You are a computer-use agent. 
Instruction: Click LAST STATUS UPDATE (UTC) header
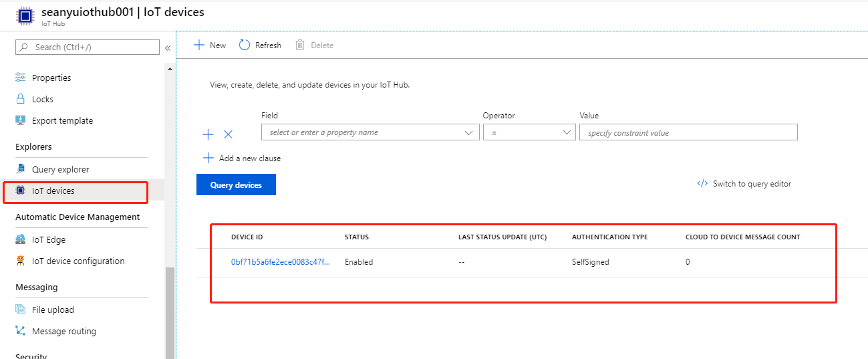502,237
